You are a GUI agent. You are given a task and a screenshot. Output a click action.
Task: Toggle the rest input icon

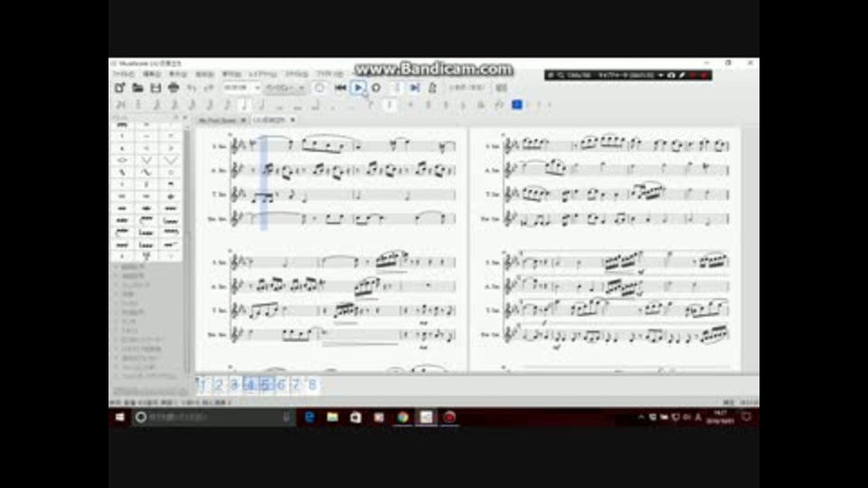tap(391, 105)
